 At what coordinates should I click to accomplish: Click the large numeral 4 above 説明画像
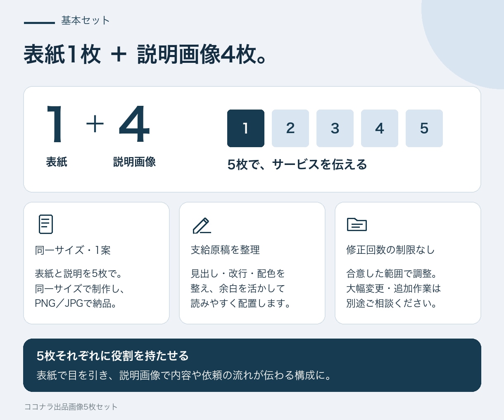[x=134, y=124]
